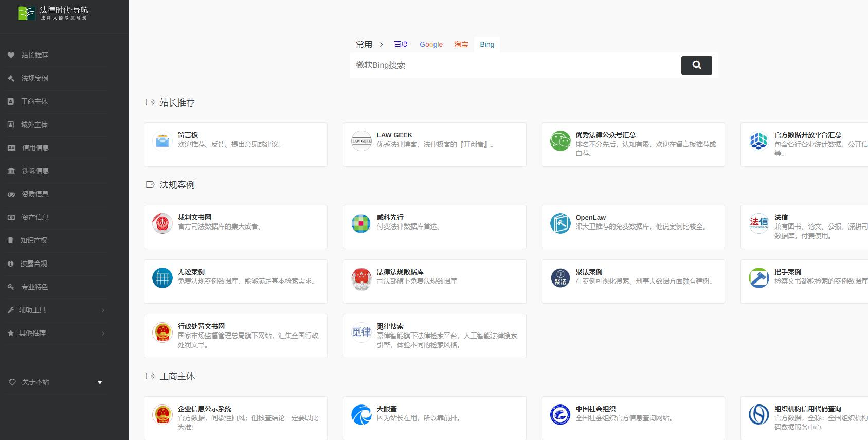Open the 官方数据开放平台汇总 title link
868x440 pixels.
point(808,135)
